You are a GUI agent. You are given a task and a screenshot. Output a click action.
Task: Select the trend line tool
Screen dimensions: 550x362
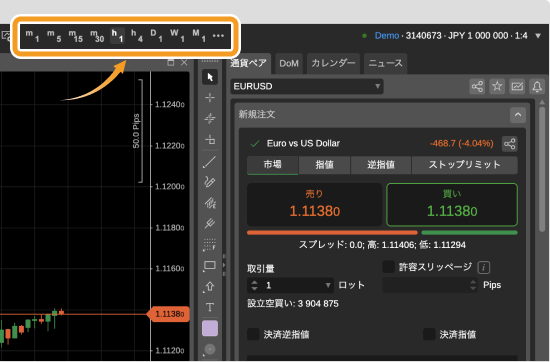pyautogui.click(x=210, y=162)
